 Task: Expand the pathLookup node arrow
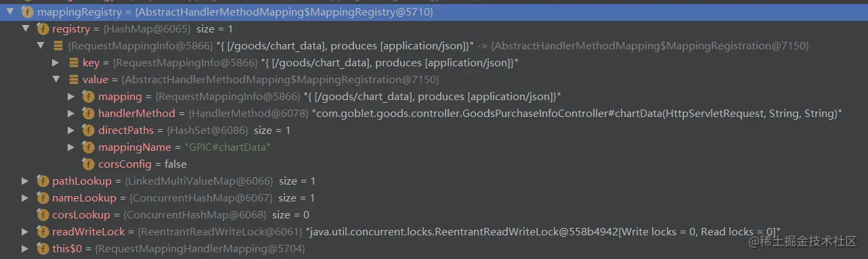pos(25,181)
